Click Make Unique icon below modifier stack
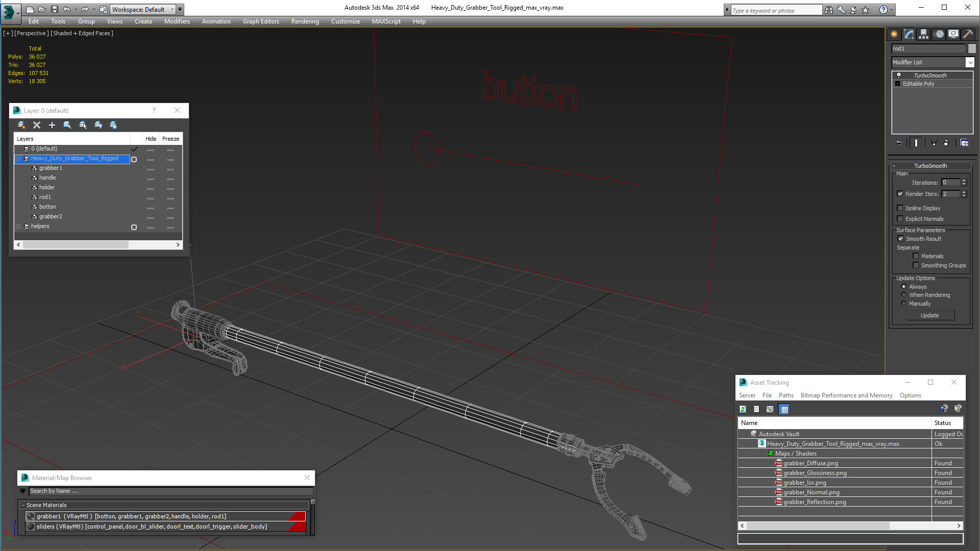Viewport: 980px width, 551px height. pyautogui.click(x=934, y=143)
